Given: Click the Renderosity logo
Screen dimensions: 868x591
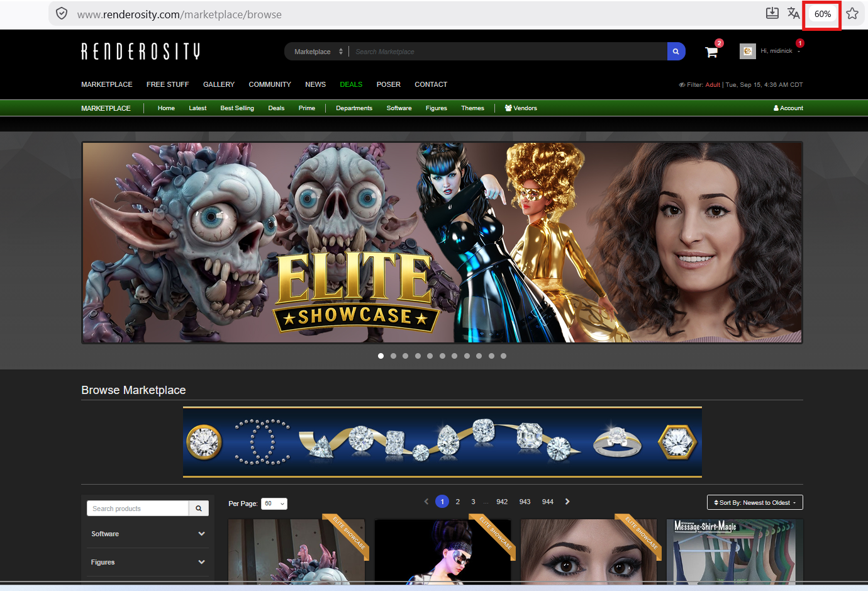Looking at the screenshot, I should click(141, 51).
